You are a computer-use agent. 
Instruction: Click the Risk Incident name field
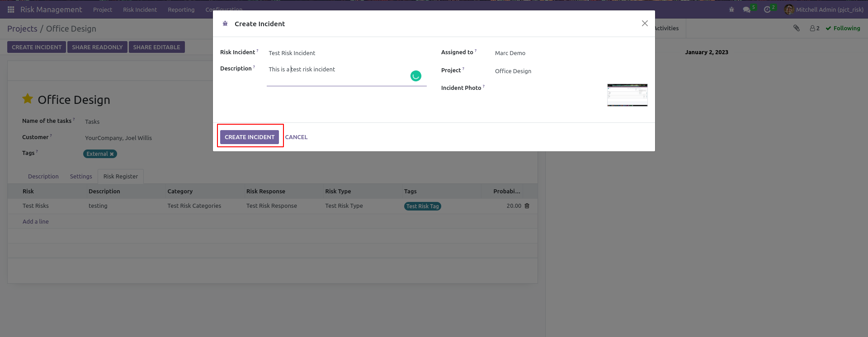tap(346, 53)
